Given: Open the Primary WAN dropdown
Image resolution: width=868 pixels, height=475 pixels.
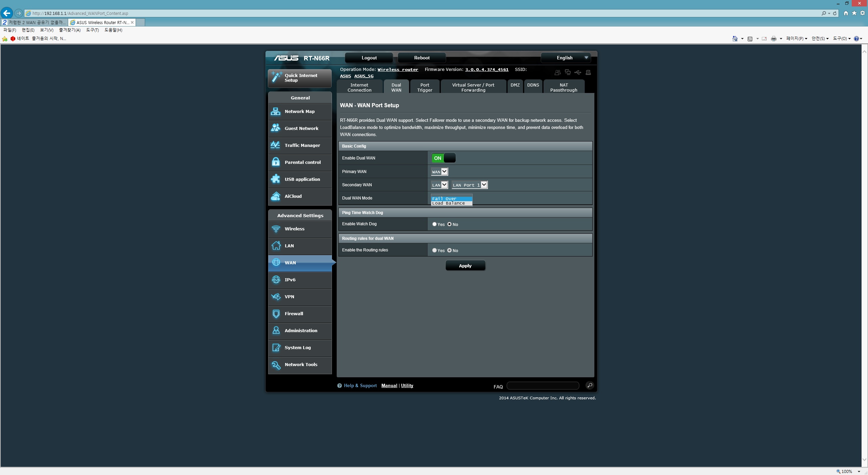Looking at the screenshot, I should tap(439, 172).
